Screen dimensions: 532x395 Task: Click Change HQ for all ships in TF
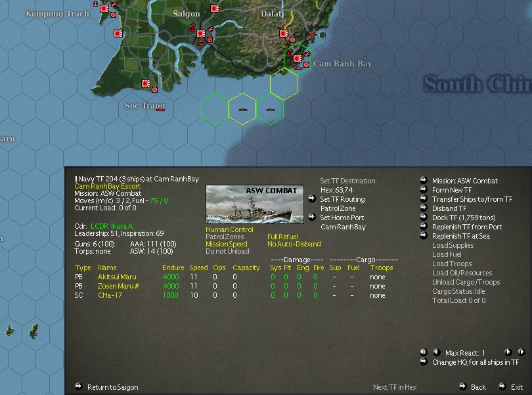476,362
